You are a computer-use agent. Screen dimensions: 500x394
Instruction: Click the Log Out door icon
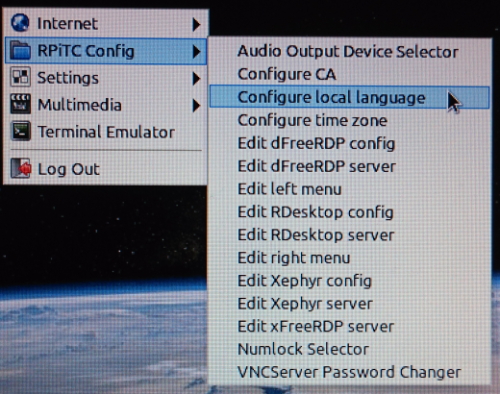21,169
